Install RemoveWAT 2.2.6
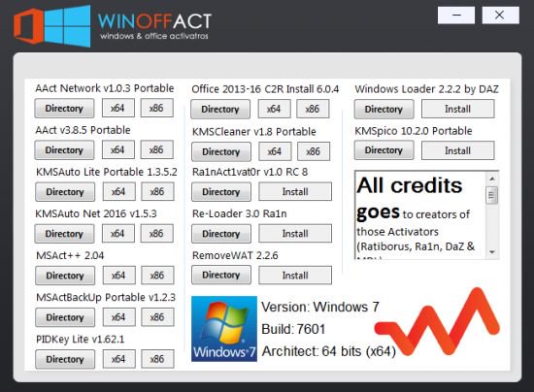 [295, 275]
